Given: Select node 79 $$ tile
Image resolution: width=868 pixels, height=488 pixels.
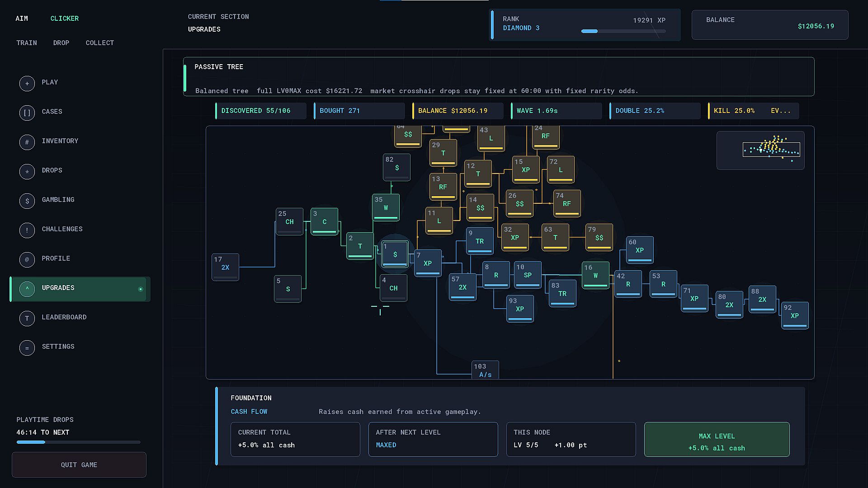Looking at the screenshot, I should 599,237.
